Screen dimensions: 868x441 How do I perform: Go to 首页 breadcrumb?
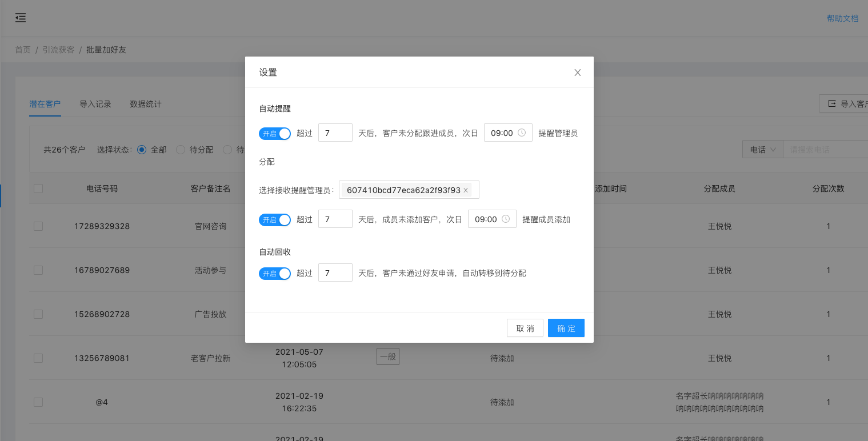(23, 50)
